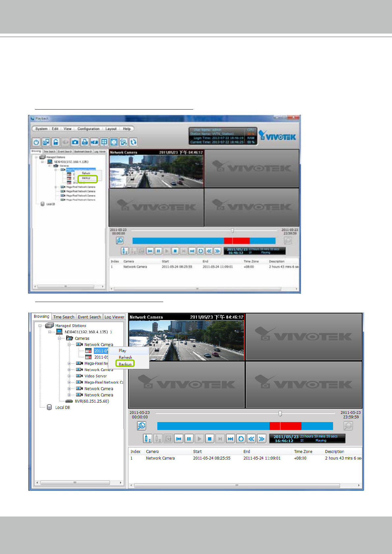Image resolution: width=392 pixels, height=554 pixels.
Task: Open the Edit menu in the upper window
Action: coord(55,129)
